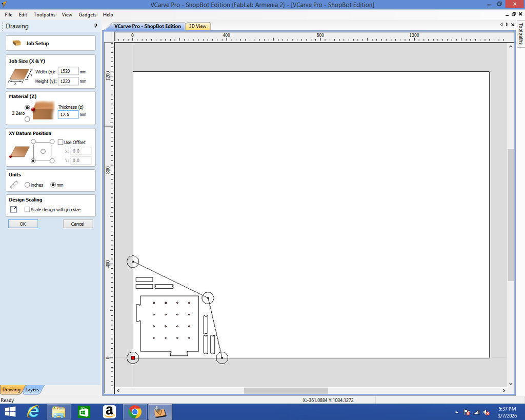Enable Scale design with job size
Screen dimensions: 525x420
pyautogui.click(x=27, y=209)
